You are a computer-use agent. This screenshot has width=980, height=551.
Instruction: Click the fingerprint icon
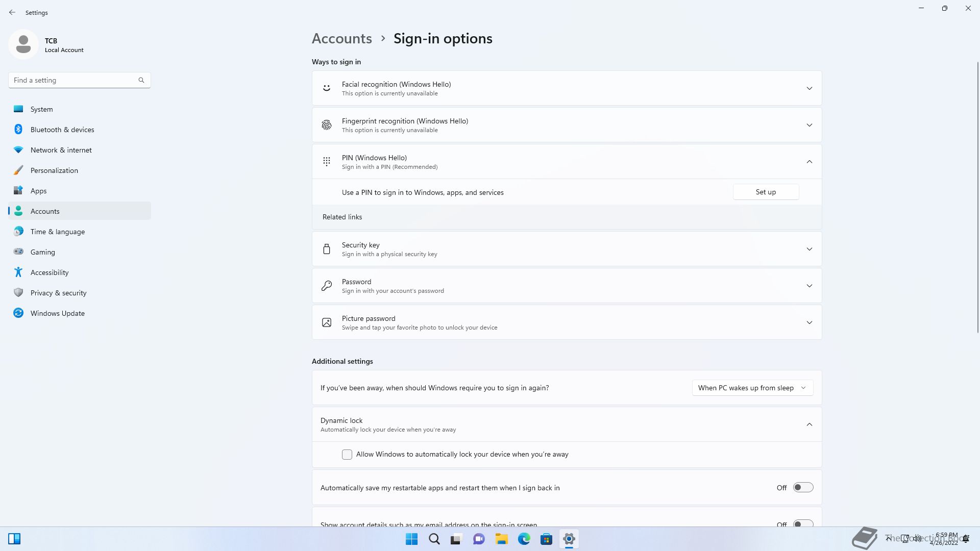327,125
